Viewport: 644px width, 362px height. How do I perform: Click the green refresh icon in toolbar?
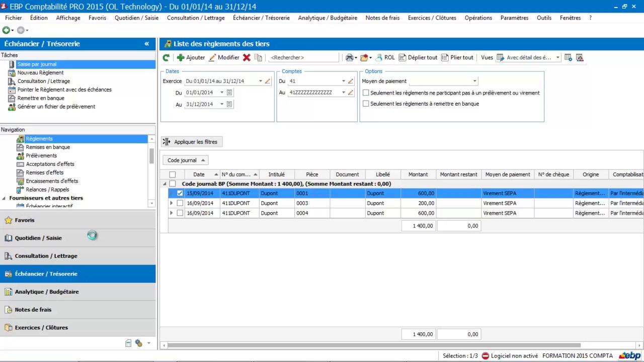point(166,58)
